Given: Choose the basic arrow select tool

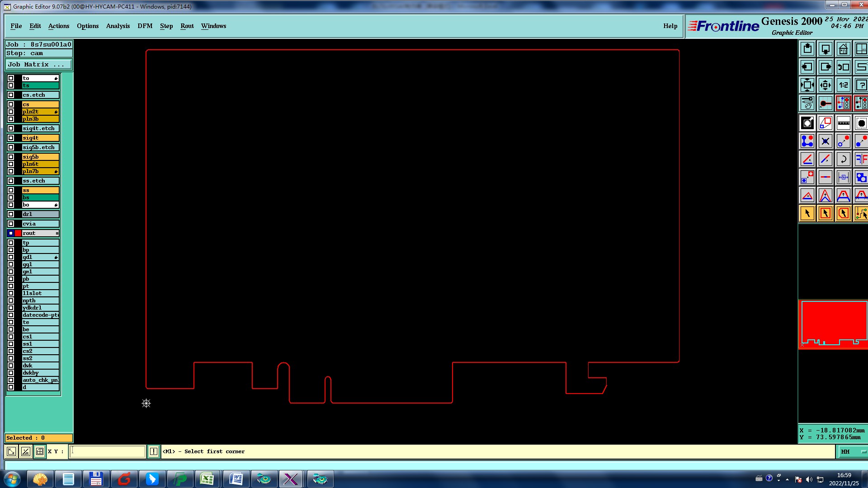Looking at the screenshot, I should [807, 213].
